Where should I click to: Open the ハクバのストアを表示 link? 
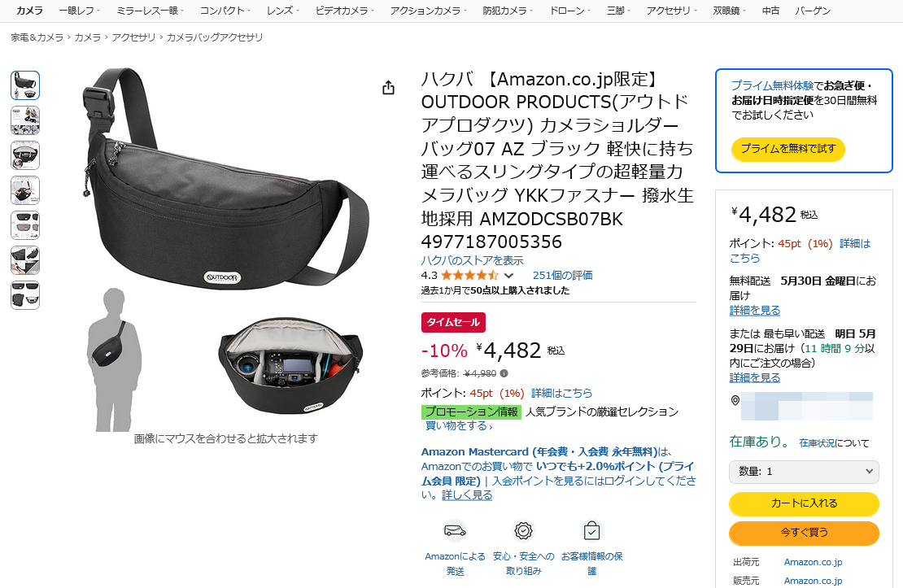(472, 260)
